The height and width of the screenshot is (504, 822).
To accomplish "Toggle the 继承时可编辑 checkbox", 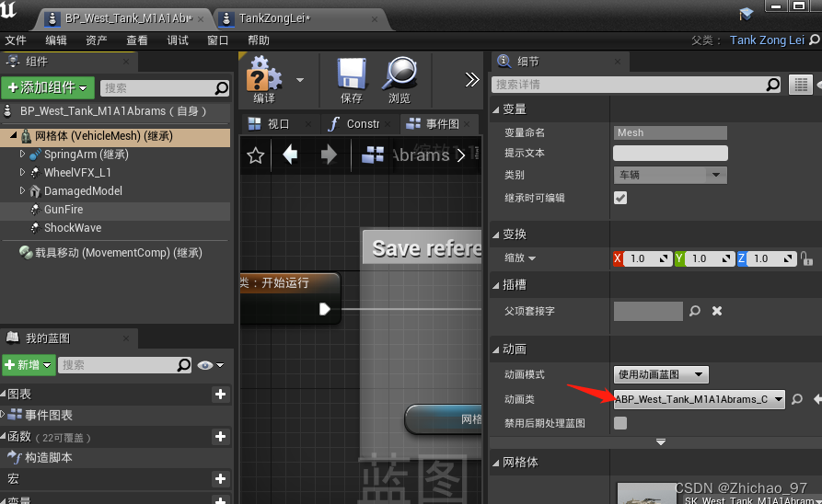I will point(620,198).
